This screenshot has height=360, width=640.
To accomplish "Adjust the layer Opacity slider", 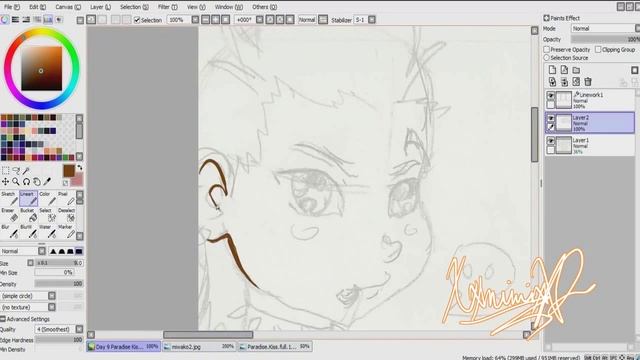I will point(605,39).
